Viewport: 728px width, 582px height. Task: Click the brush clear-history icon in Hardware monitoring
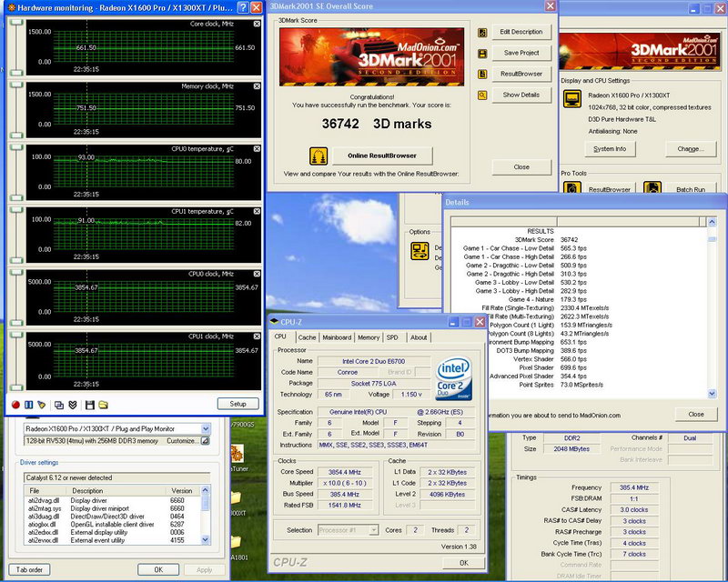42,405
